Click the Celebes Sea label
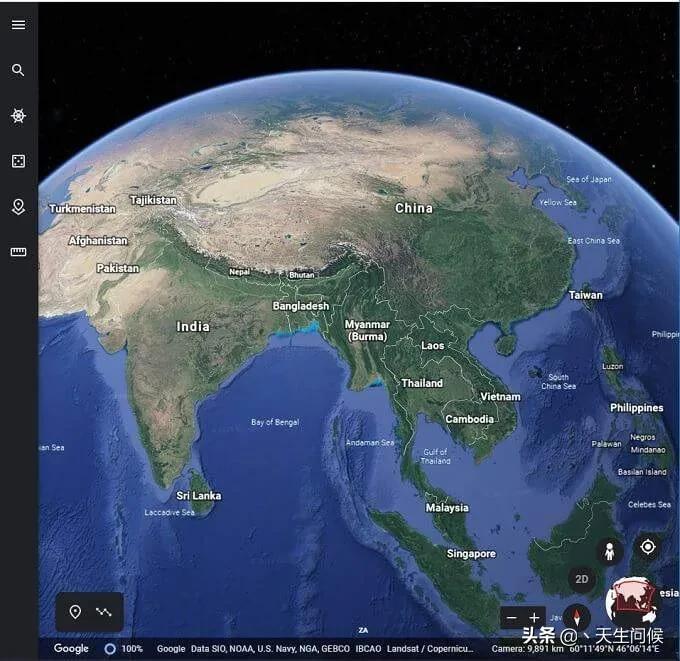 pos(649,505)
